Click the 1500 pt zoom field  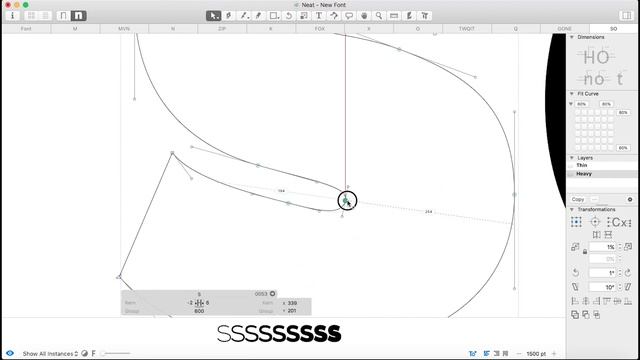coord(536,354)
